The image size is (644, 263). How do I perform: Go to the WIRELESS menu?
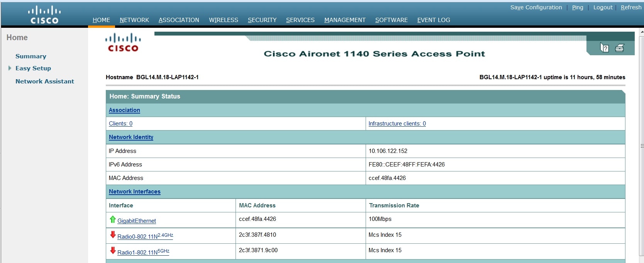(x=224, y=20)
